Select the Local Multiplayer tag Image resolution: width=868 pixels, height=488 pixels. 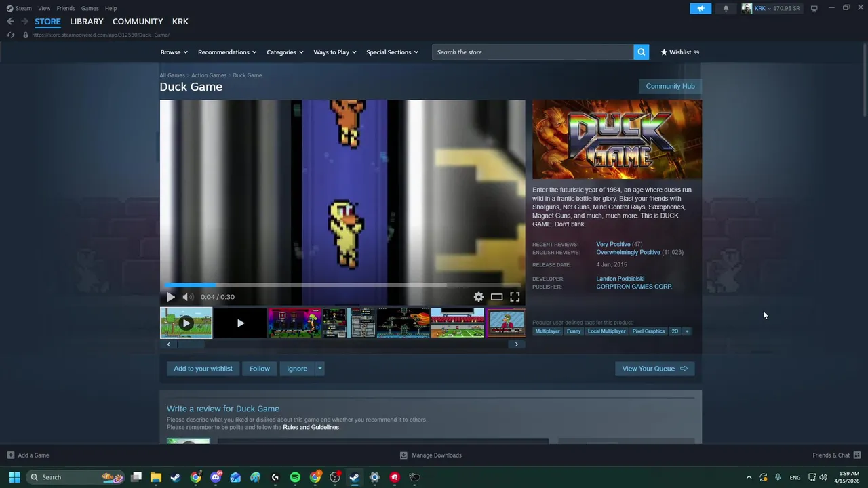click(x=607, y=331)
